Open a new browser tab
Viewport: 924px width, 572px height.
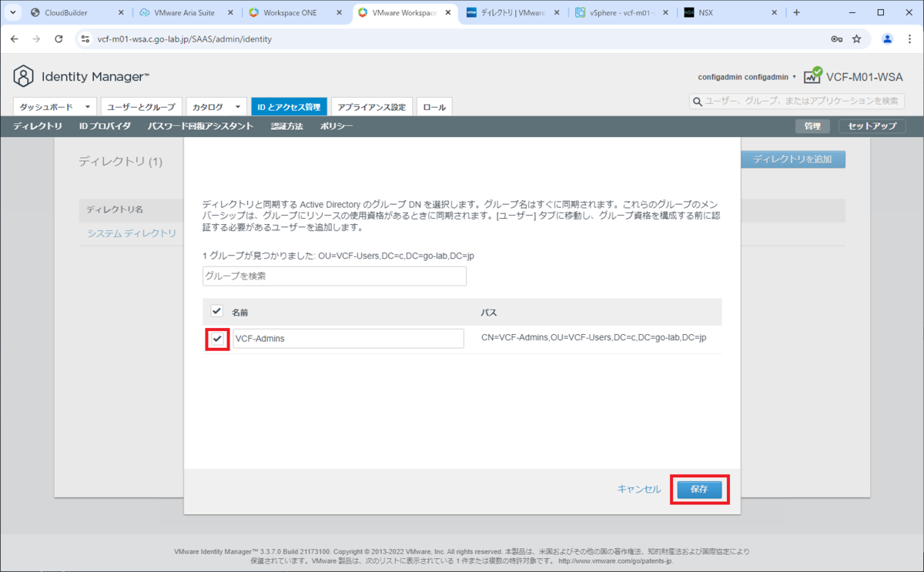[796, 12]
